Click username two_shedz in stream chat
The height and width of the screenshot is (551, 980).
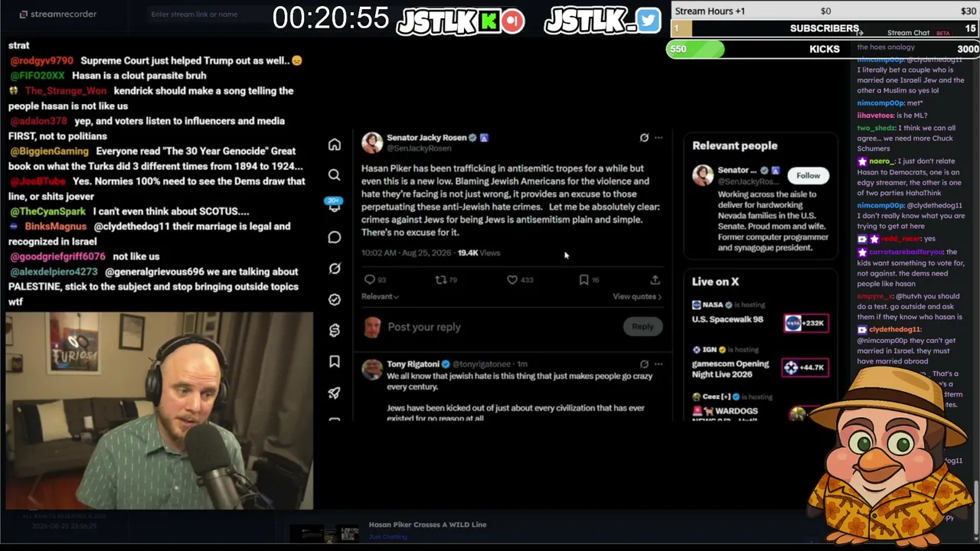(x=876, y=129)
